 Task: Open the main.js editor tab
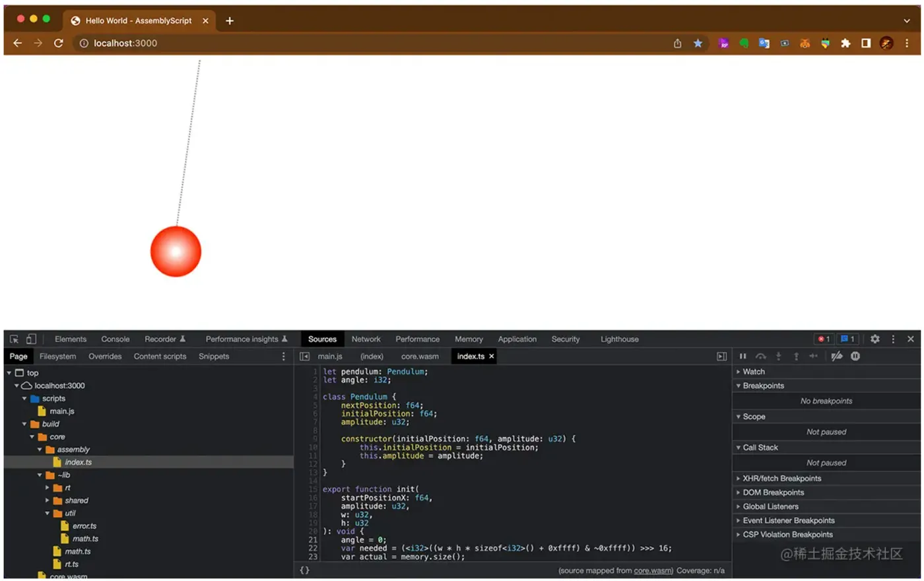tap(330, 357)
